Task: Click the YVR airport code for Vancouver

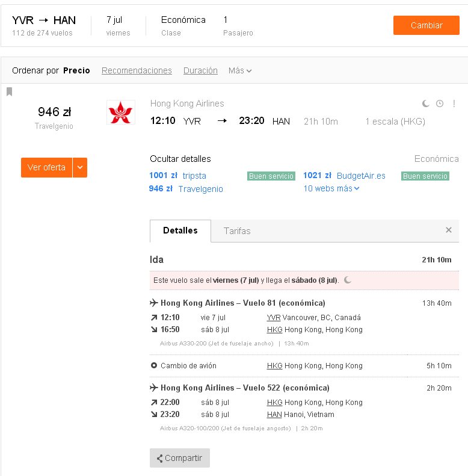Action: [x=274, y=318]
